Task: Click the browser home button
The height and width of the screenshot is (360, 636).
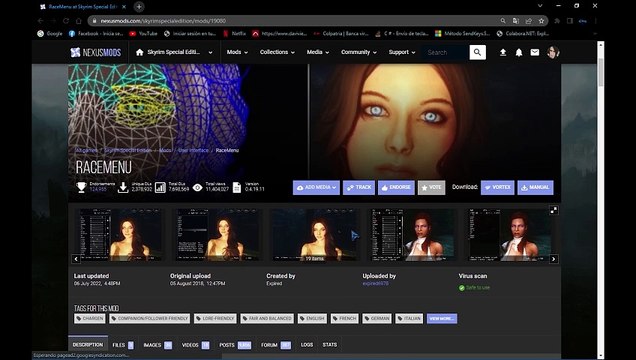Action: 79,21
